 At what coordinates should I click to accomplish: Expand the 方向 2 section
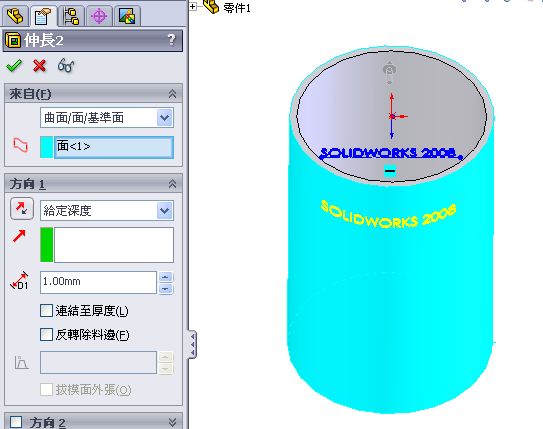[x=172, y=422]
